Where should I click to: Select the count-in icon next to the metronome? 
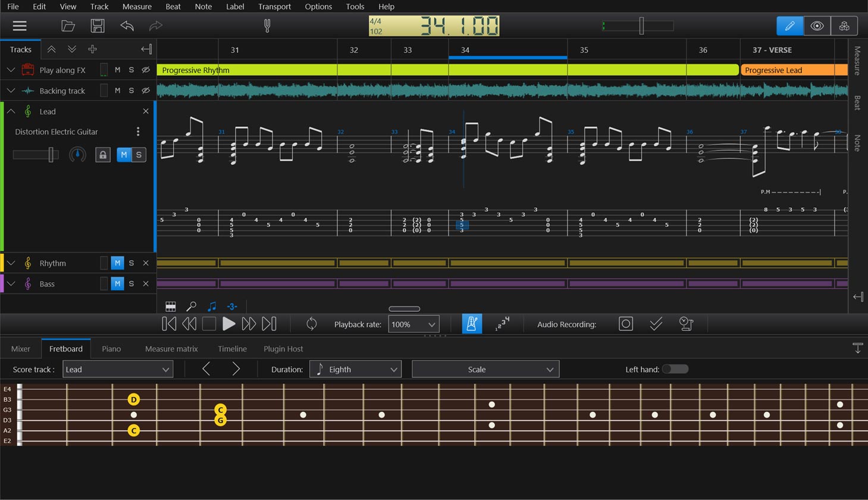[x=502, y=323]
